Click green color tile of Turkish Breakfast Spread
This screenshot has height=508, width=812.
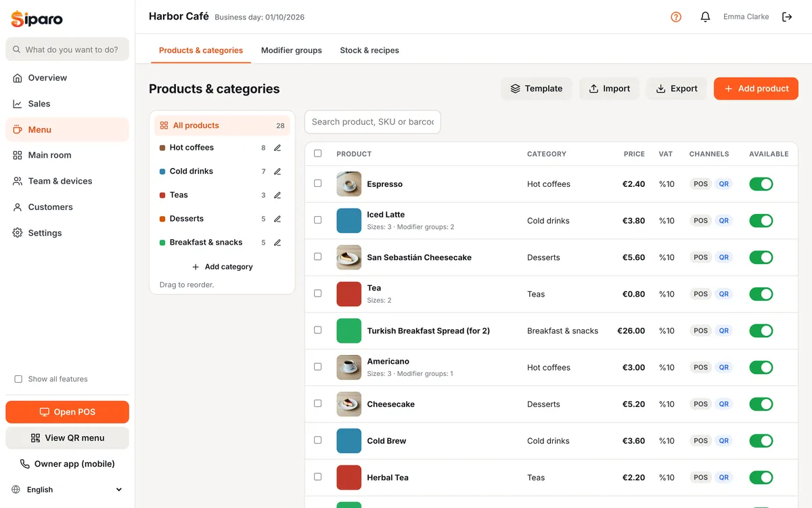pos(349,331)
